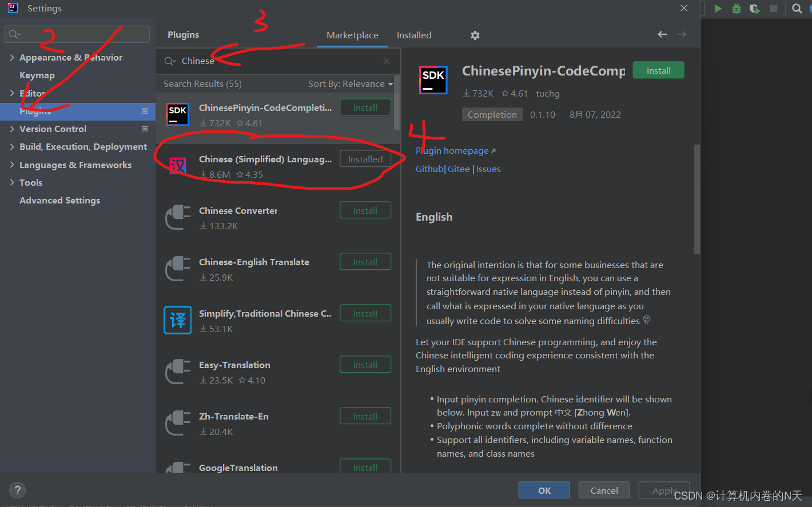812x507 pixels.
Task: Install ChinesePinyin-CodeCompletion from list
Action: (x=365, y=107)
